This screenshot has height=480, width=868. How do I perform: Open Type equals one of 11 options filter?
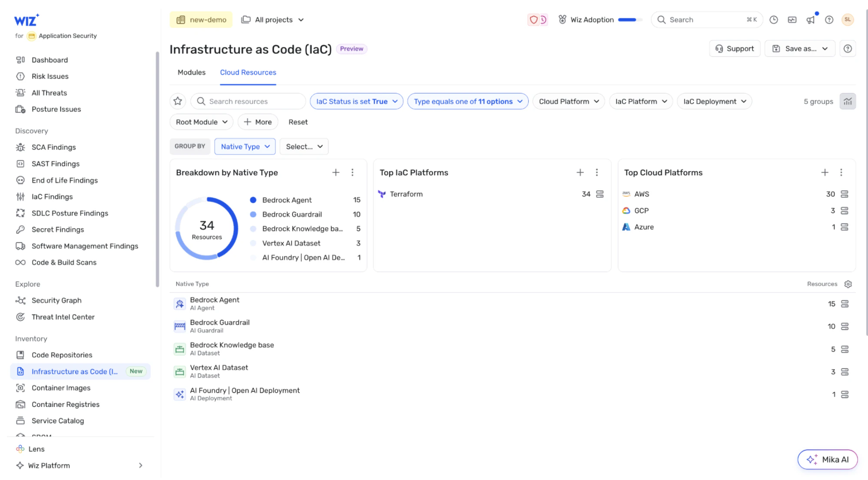point(468,101)
